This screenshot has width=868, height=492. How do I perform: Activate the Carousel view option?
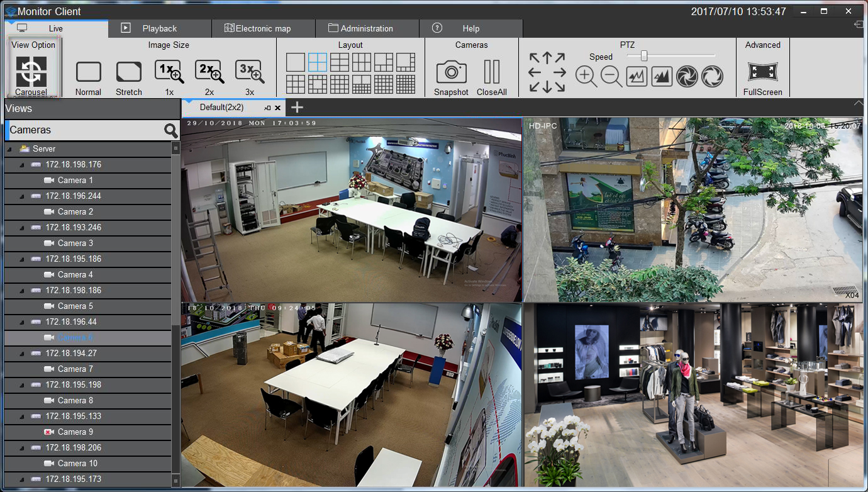pos(31,72)
